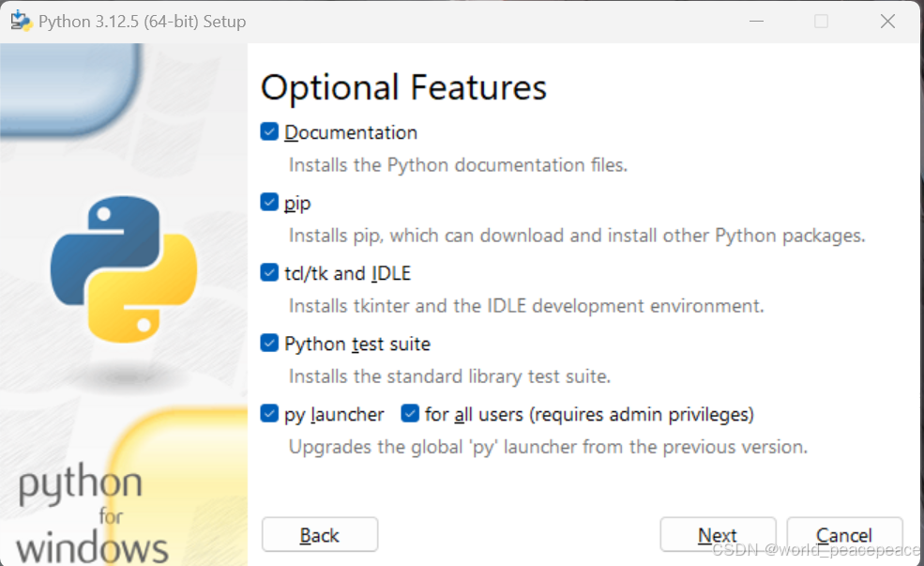Minimize the setup window
Image resolution: width=924 pixels, height=566 pixels.
756,21
